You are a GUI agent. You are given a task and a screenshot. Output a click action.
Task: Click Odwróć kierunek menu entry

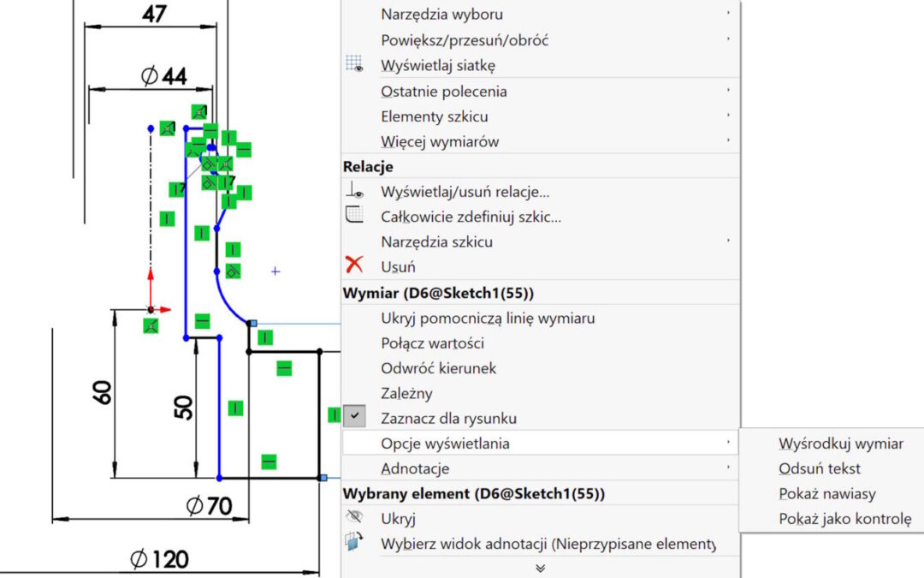point(438,368)
